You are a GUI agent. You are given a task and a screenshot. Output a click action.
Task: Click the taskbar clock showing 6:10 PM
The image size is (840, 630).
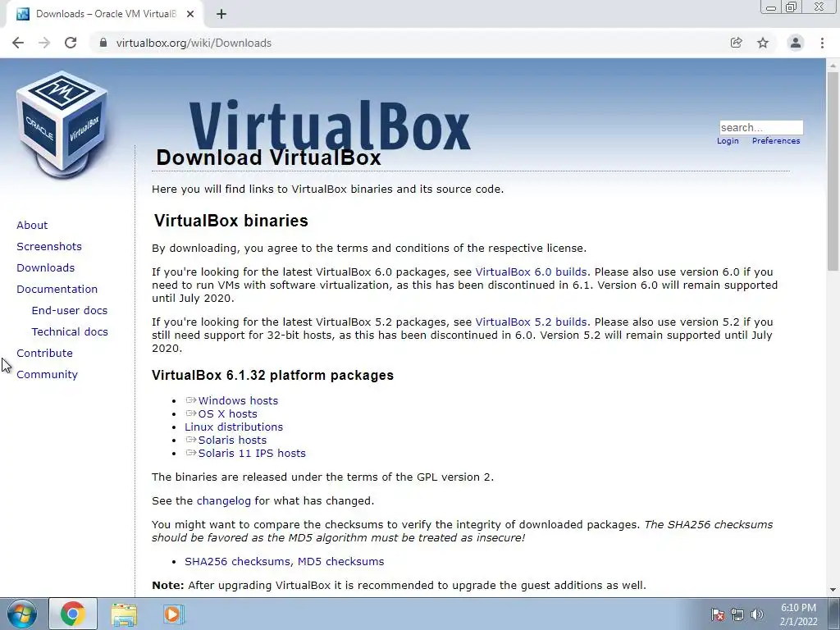click(x=798, y=614)
